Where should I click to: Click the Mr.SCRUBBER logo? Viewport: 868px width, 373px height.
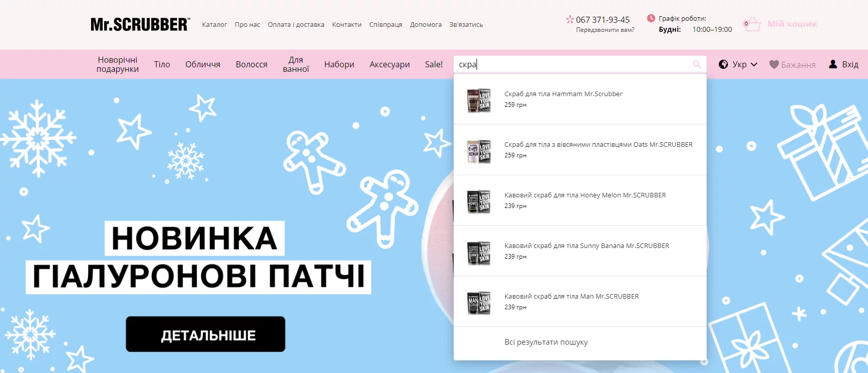point(140,24)
